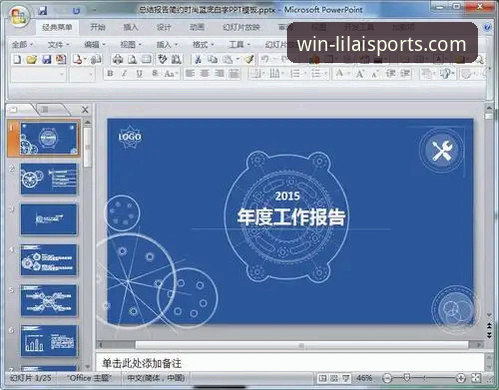This screenshot has width=499, height=390.
Task: Click the Align Left icon
Action: point(190,73)
